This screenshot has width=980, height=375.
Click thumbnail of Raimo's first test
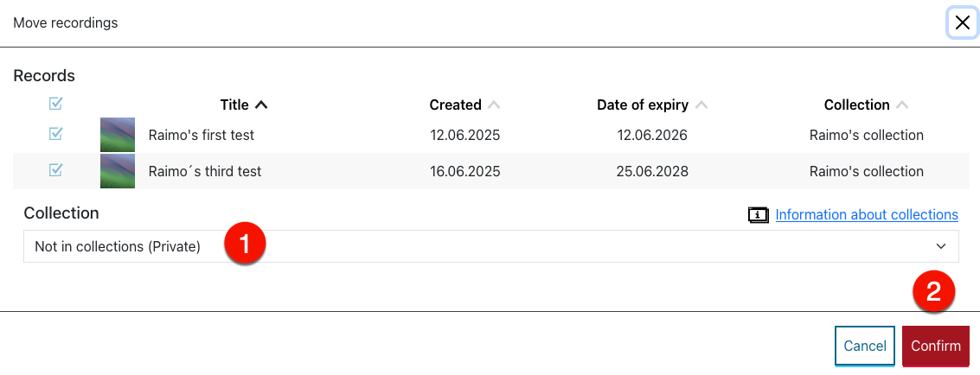click(x=118, y=135)
